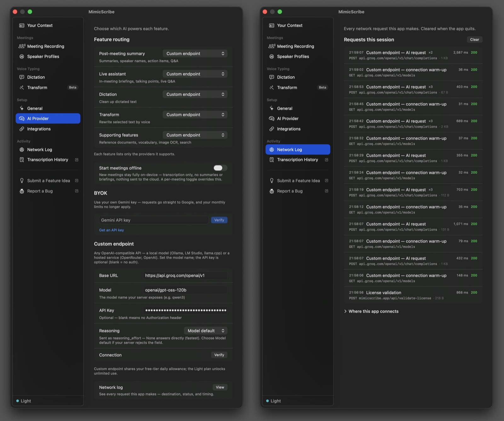This screenshot has height=421, width=504.
Task: Click the Base URL input field
Action: (x=185, y=276)
